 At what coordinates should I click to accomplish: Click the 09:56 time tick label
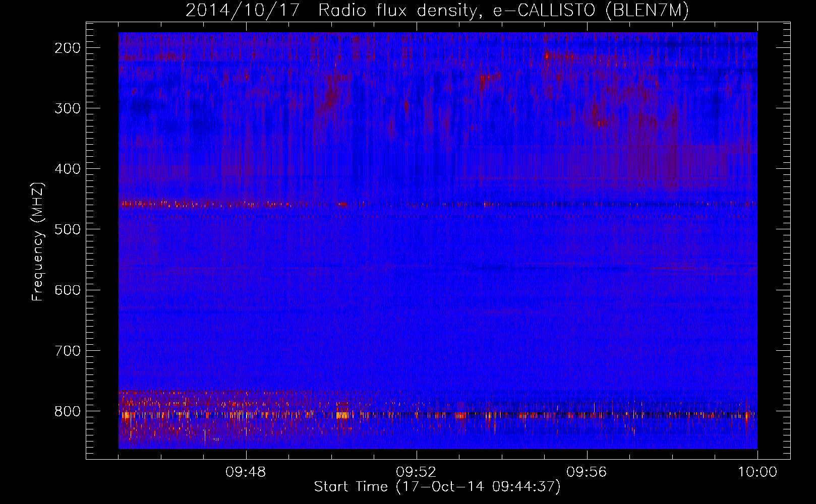point(587,472)
